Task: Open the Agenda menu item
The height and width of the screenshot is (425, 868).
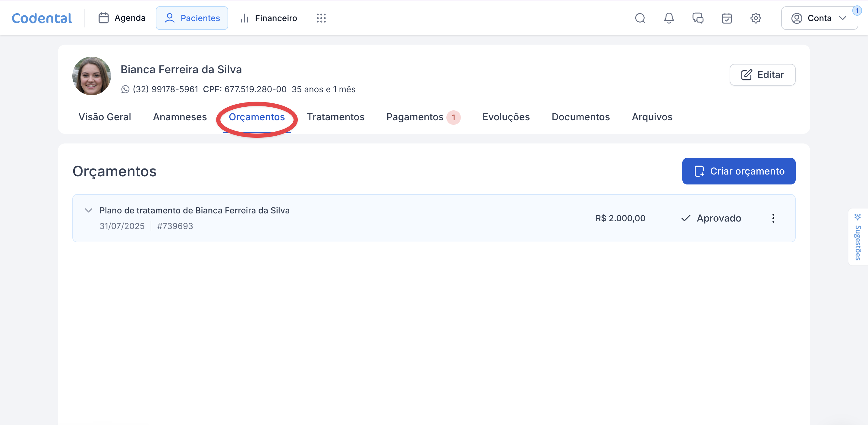Action: tap(122, 18)
